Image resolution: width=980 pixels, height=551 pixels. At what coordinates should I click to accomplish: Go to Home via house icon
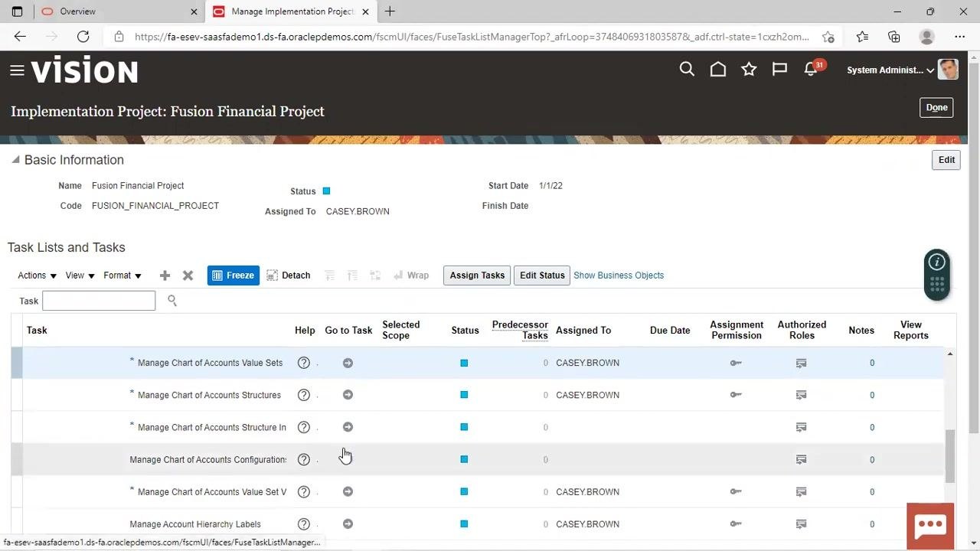718,70
